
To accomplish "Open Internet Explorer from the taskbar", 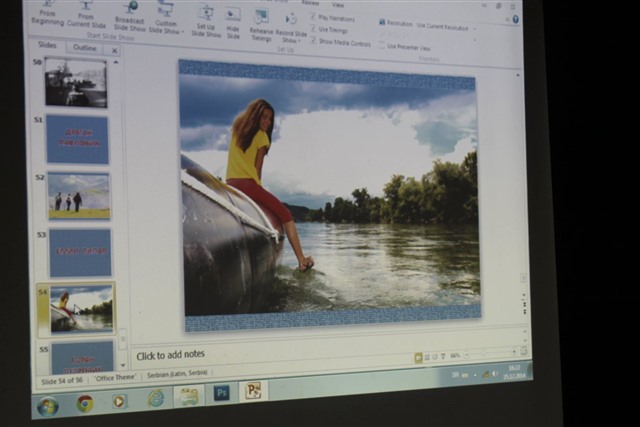I will pyautogui.click(x=156, y=397).
